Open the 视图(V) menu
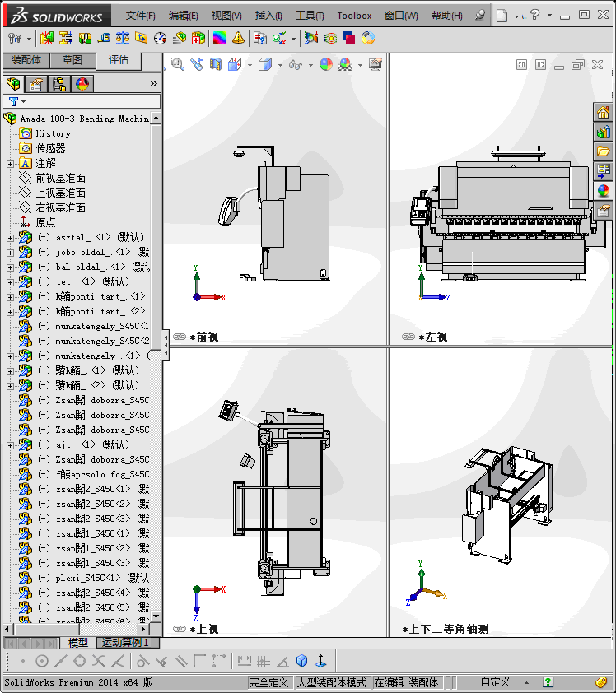Viewport: 616px width, 693px height. 226,16
